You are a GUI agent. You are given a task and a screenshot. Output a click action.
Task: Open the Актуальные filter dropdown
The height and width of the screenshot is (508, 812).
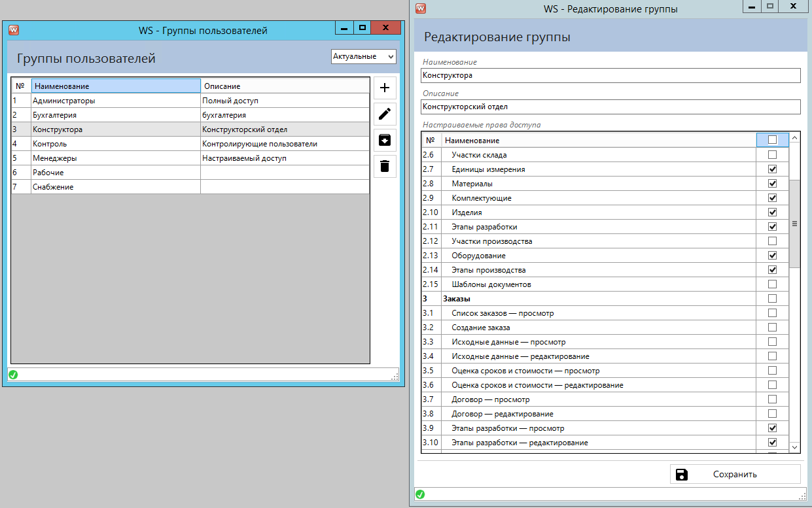363,57
